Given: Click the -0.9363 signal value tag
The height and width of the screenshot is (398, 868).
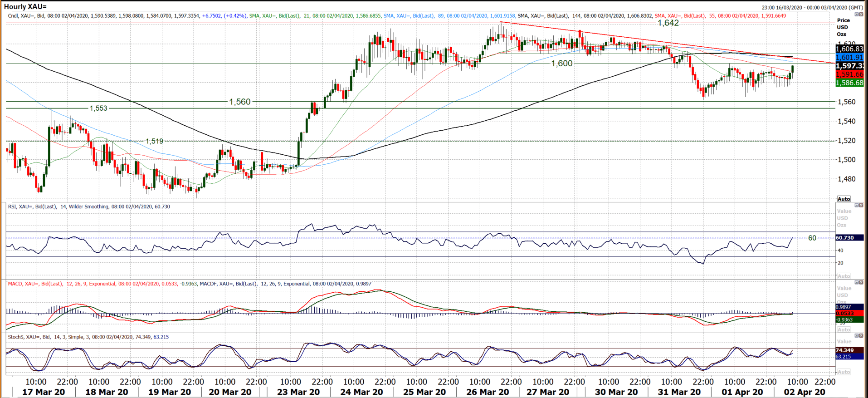Looking at the screenshot, I should (849, 320).
